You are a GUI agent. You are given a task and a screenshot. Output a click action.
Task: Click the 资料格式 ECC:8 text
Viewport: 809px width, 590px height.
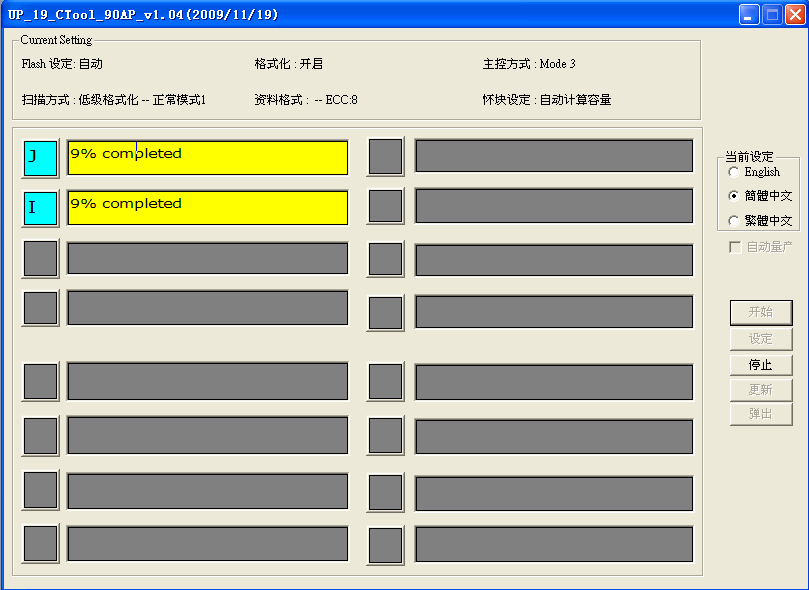pyautogui.click(x=306, y=100)
